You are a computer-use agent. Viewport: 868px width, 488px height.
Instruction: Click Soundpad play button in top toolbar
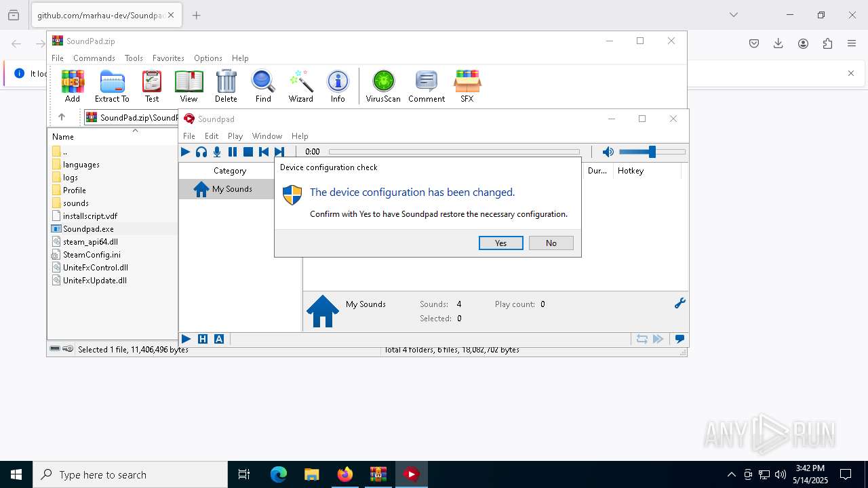pyautogui.click(x=185, y=152)
